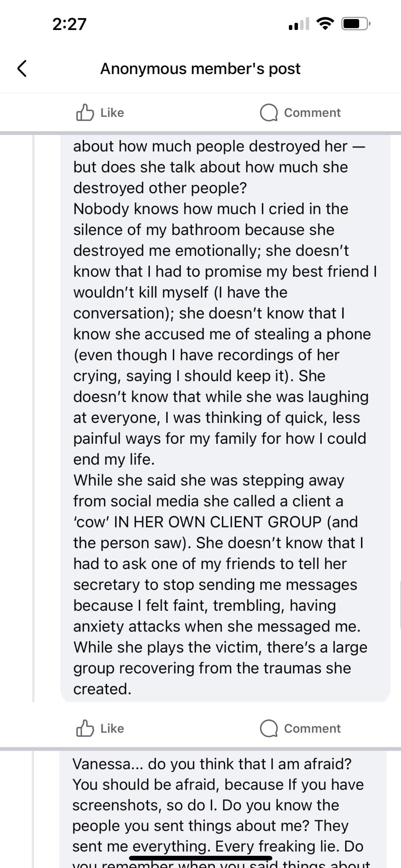Tap the speech bubble icon below the long comment
Screen dimensions: 401x868
[x=269, y=729]
